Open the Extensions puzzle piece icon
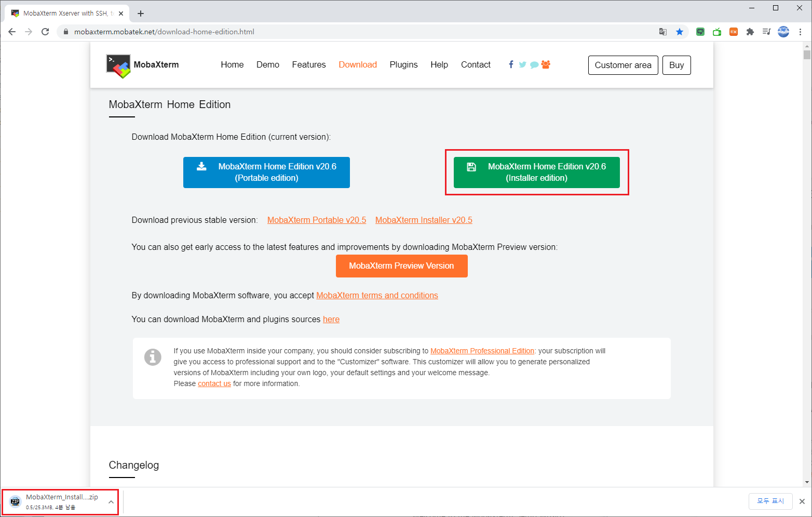Viewport: 812px width, 517px height. point(750,32)
